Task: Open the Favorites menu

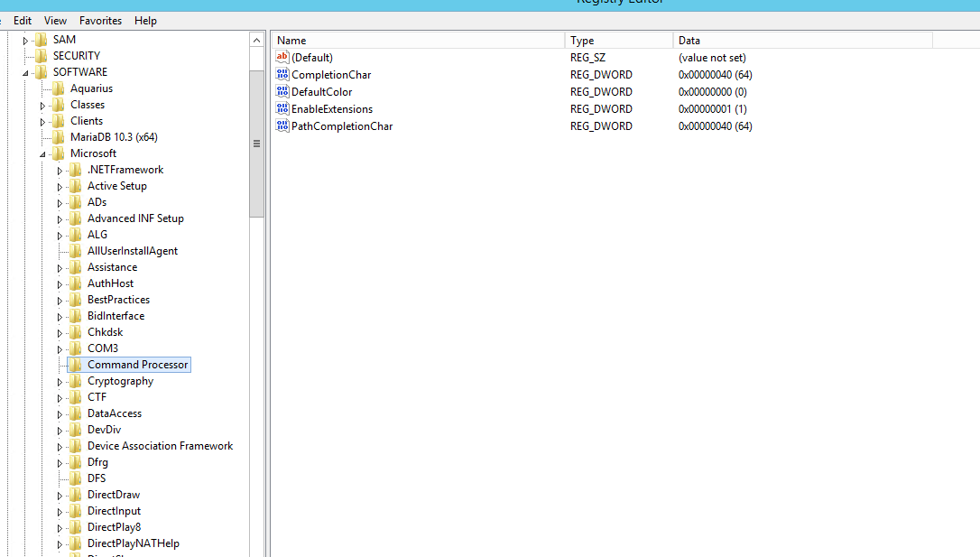Action: click(x=100, y=20)
